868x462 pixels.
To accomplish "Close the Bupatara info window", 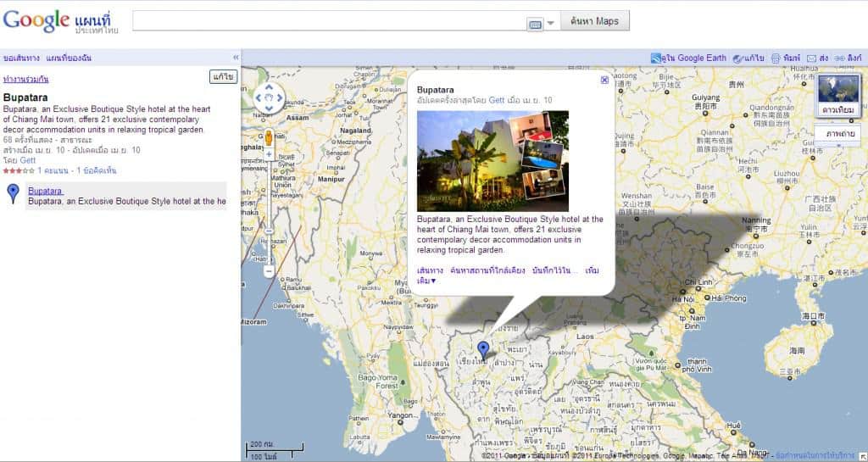I will point(604,81).
